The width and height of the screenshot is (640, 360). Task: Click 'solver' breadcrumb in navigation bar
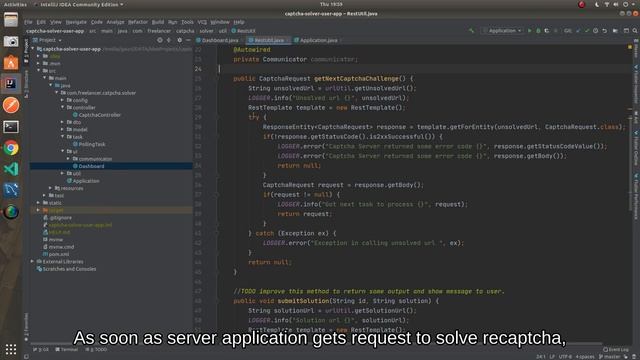tap(206, 31)
